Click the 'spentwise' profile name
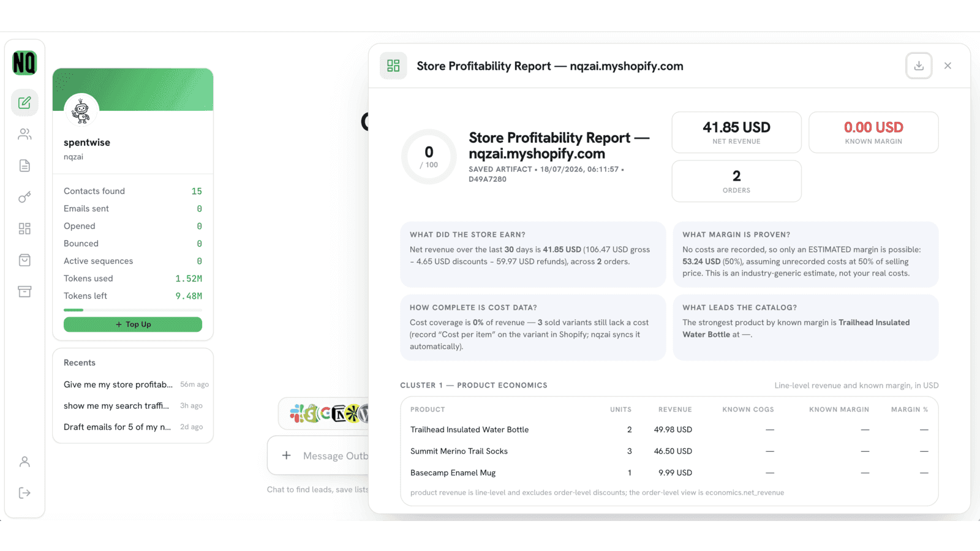This screenshot has width=980, height=551. tap(87, 143)
